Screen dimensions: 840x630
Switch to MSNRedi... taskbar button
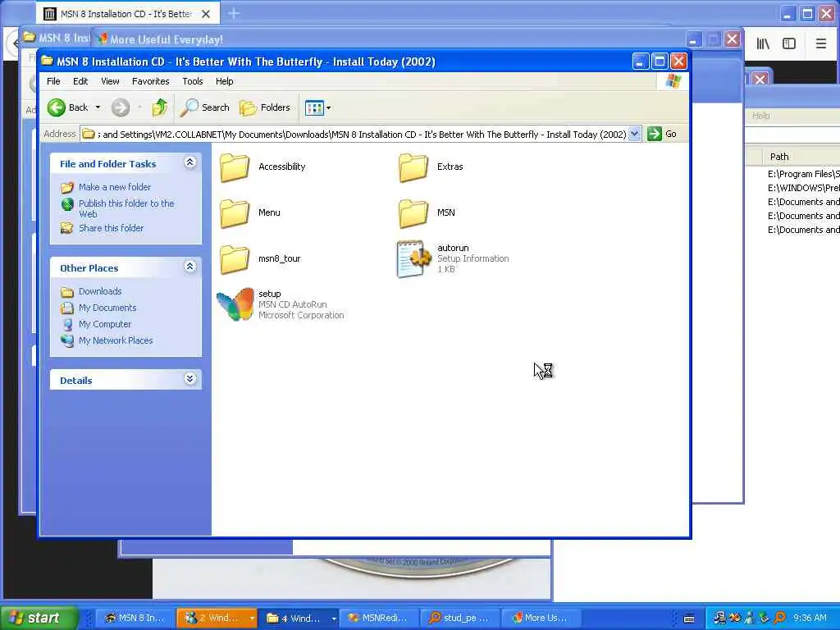click(x=379, y=619)
